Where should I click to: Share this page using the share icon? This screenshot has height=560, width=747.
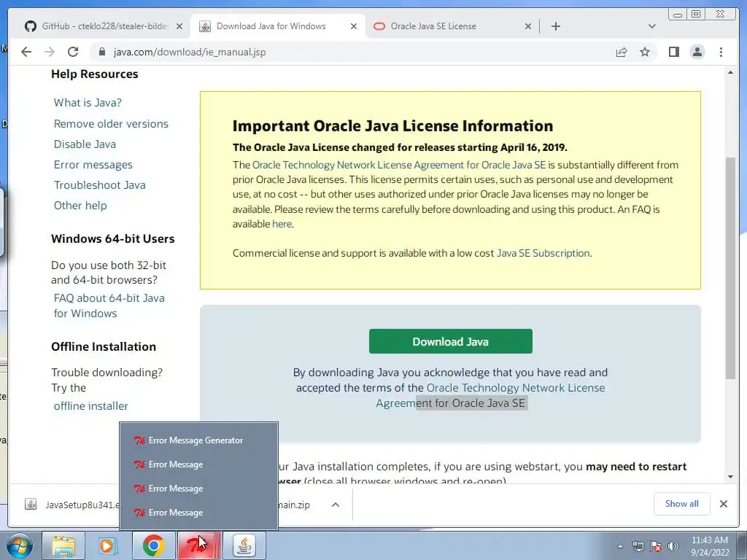622,52
